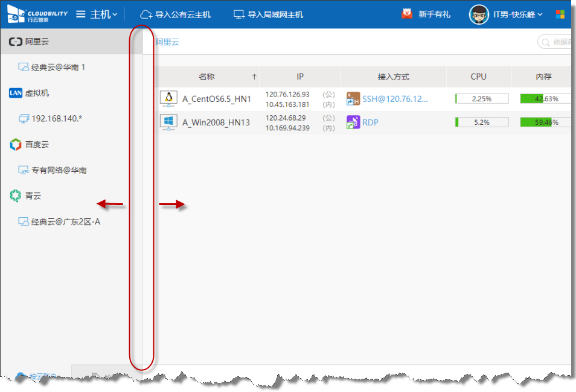Click the Windows colored squares icon

coord(560,14)
